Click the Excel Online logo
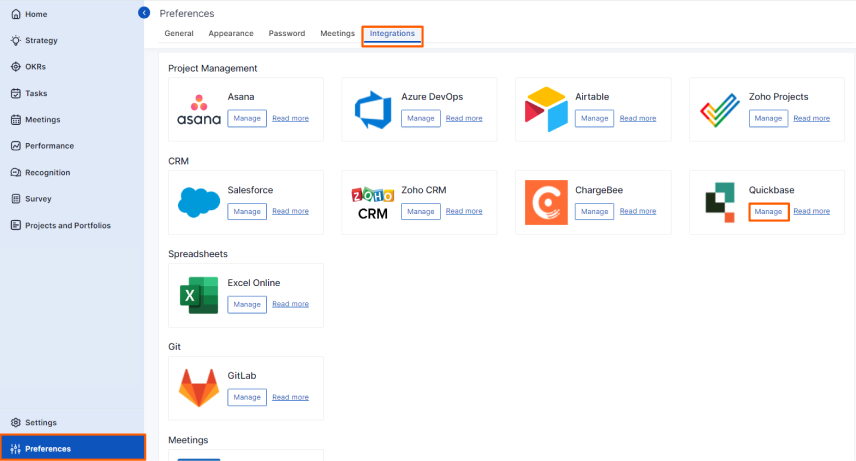The height and width of the screenshot is (461, 856). [x=199, y=295]
